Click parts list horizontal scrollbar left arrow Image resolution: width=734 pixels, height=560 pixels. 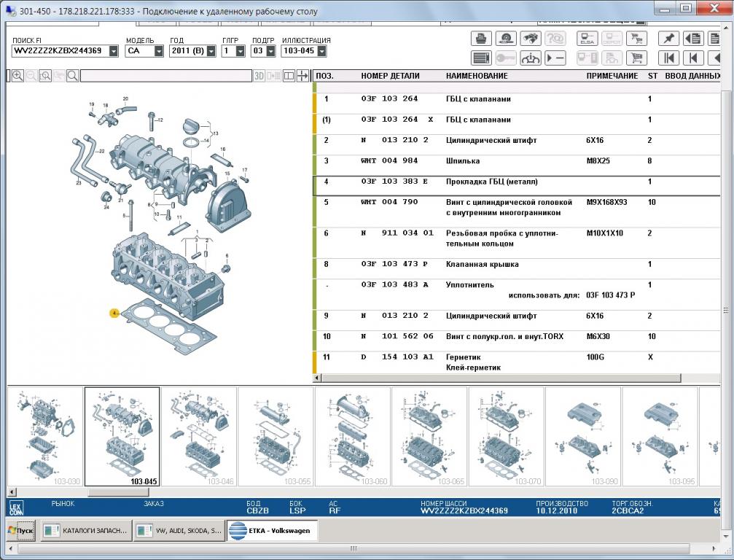pos(317,378)
